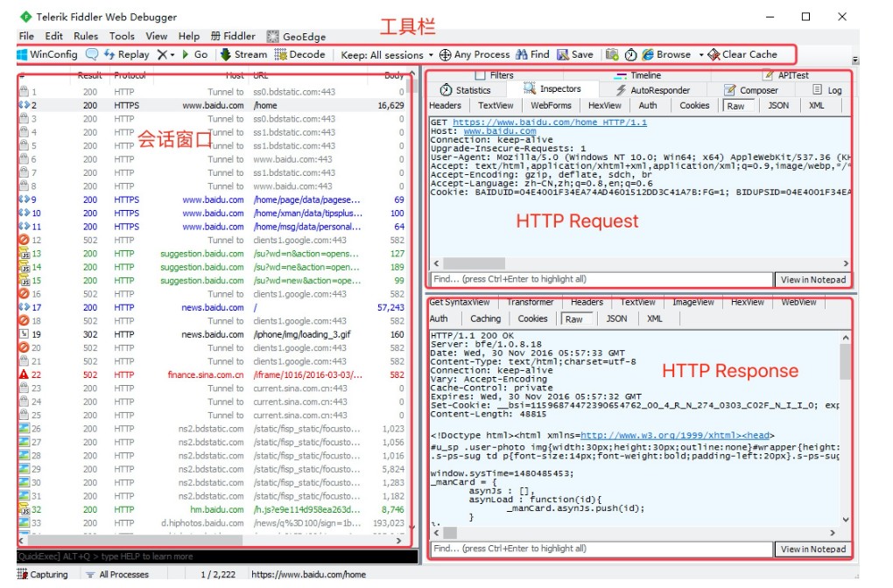Open the Composer tab
This screenshot has width=893, height=588.
(x=750, y=90)
